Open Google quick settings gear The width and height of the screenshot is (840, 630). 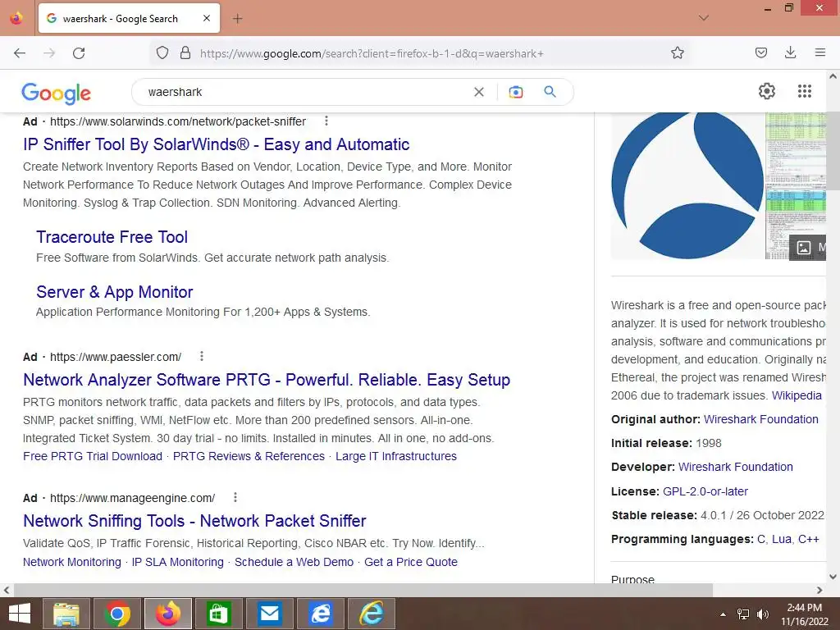tap(767, 92)
